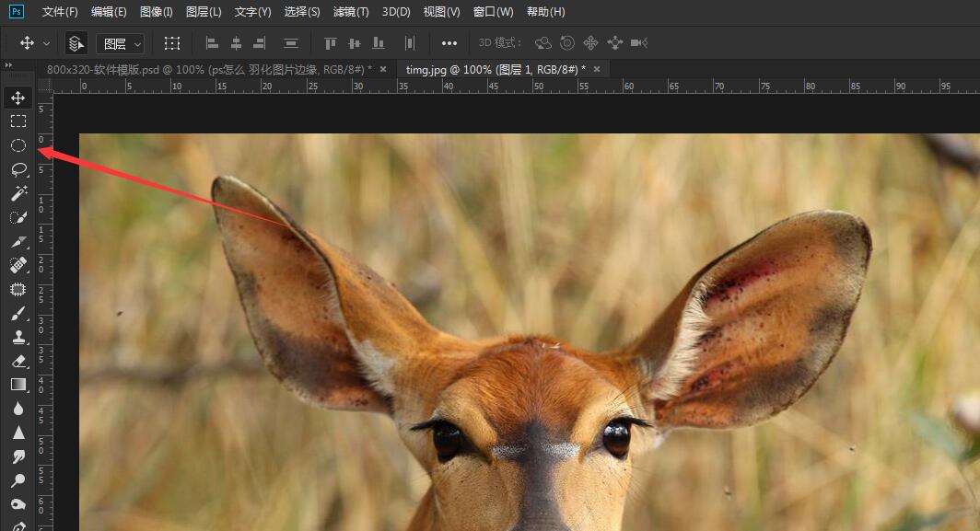
Task: Open the 图像(I) menu
Action: click(x=156, y=12)
